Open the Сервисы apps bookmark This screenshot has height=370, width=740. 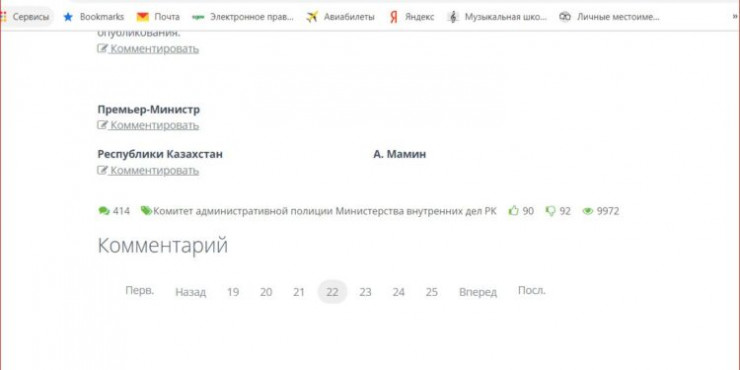click(x=26, y=17)
